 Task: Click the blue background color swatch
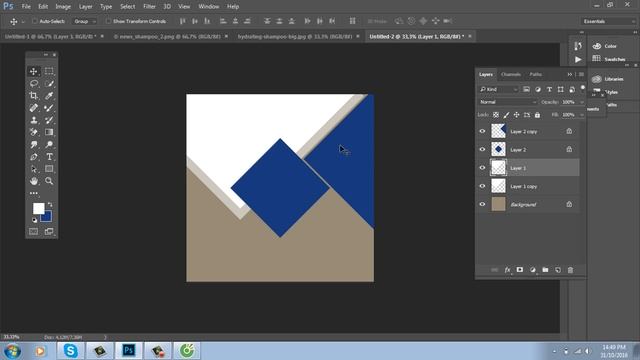click(47, 218)
